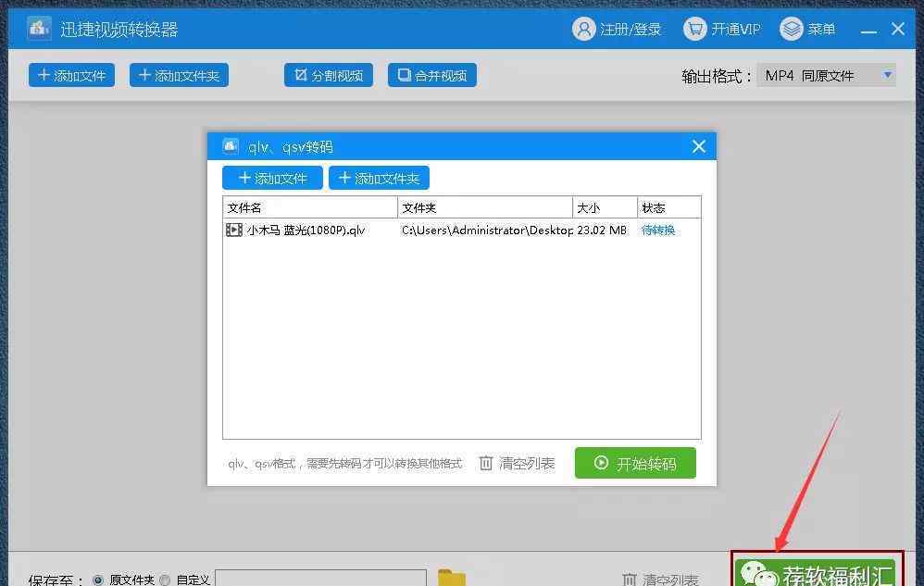The height and width of the screenshot is (586, 924).
Task: Click the 迅捷视频转换器 app logo icon
Action: (39, 28)
